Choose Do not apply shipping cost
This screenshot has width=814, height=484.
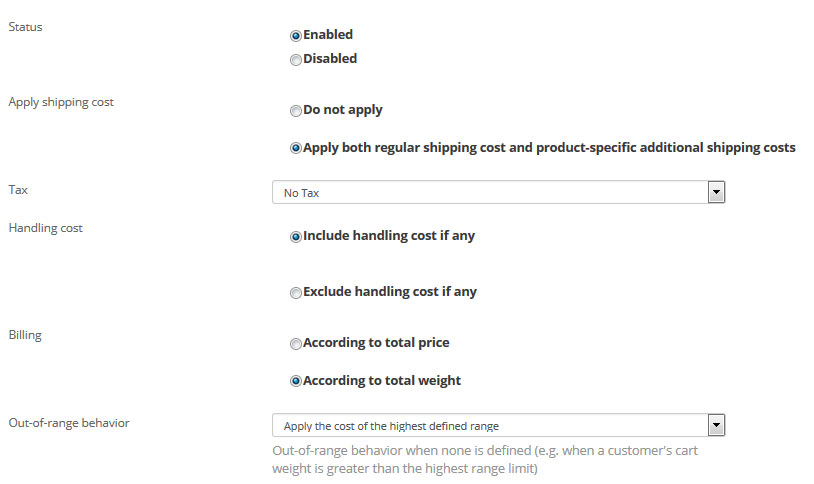tap(296, 111)
